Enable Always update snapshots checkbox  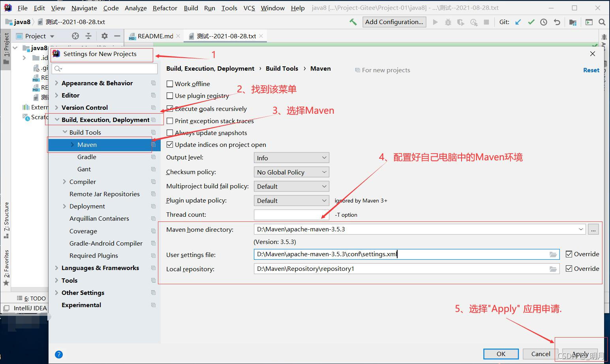coord(170,133)
